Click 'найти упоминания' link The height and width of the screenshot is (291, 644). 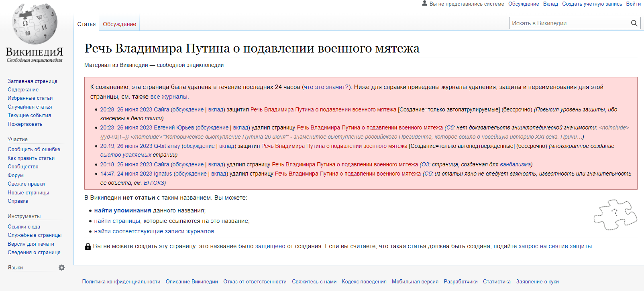tap(122, 210)
